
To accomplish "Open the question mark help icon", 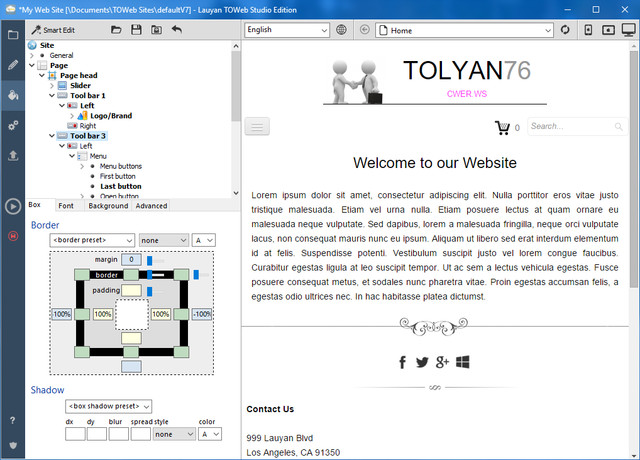I will (13, 420).
